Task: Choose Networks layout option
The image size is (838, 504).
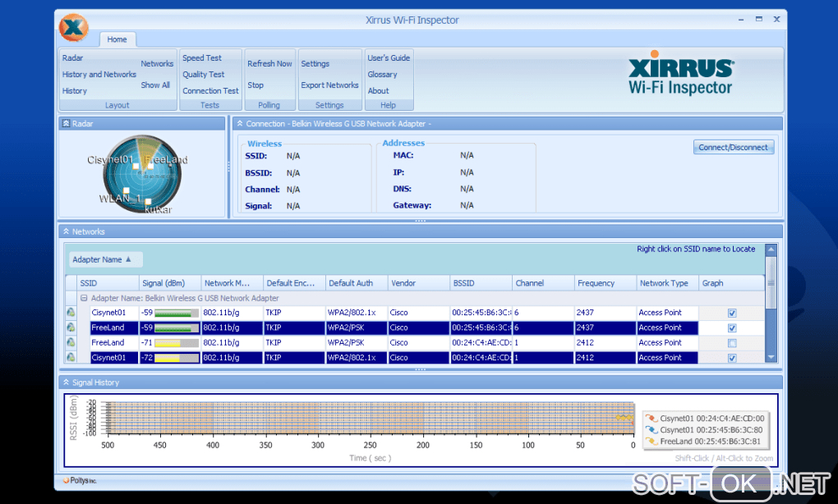Action: click(157, 63)
